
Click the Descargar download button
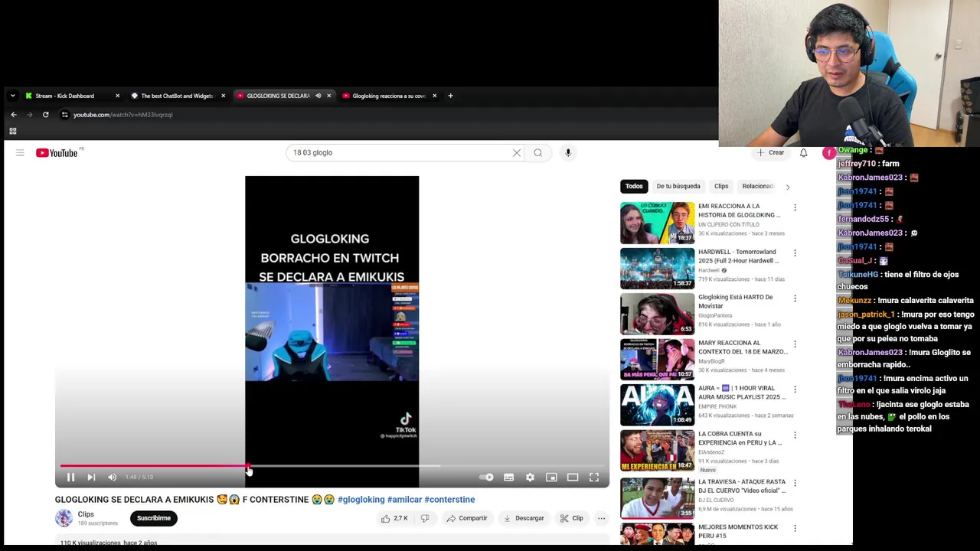(524, 518)
